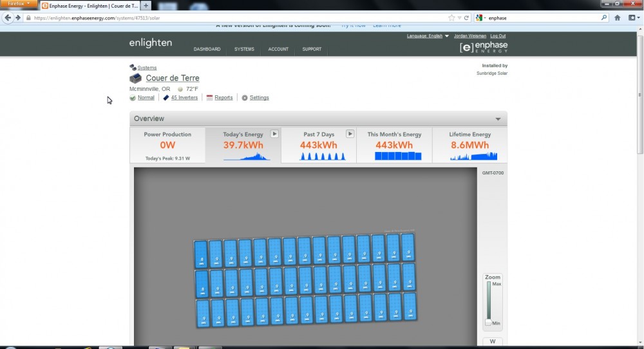The image size is (644, 349).
Task: Click the Normal status link
Action: pos(146,98)
